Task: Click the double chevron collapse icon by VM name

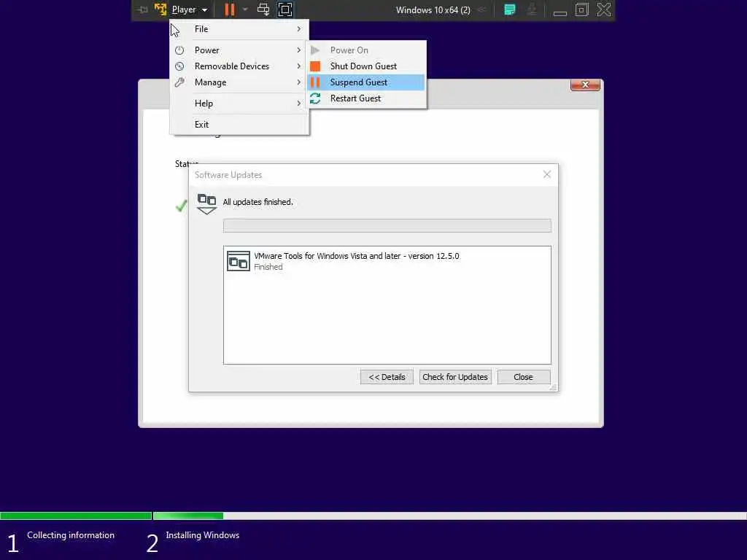Action: tap(481, 9)
